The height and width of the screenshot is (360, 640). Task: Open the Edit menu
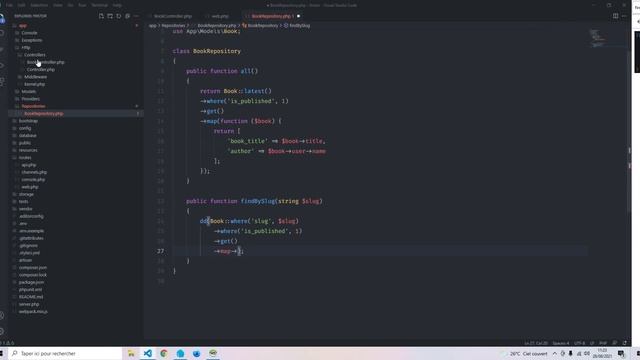(x=21, y=5)
